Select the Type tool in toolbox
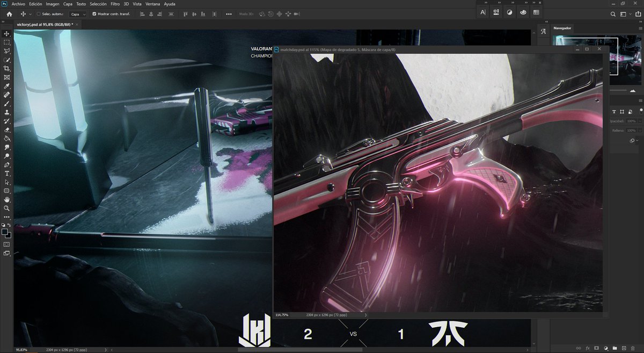Screen dimensions: 644x353 (x=7, y=174)
